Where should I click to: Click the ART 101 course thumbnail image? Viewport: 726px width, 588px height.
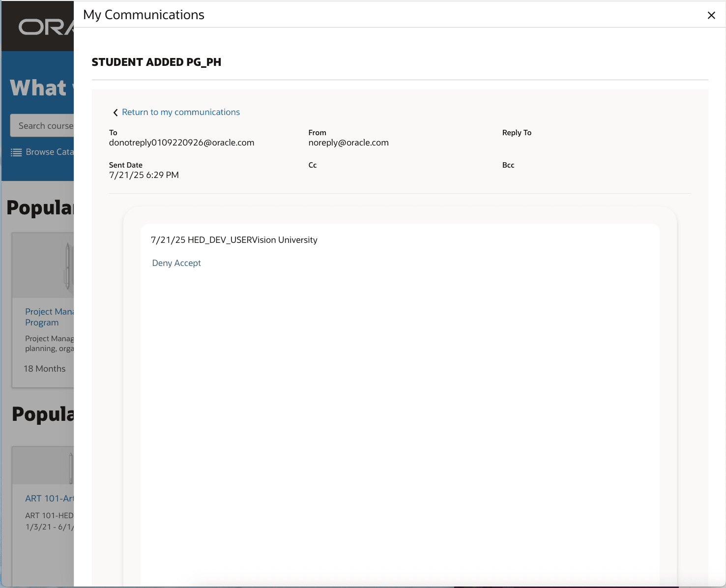click(x=43, y=466)
